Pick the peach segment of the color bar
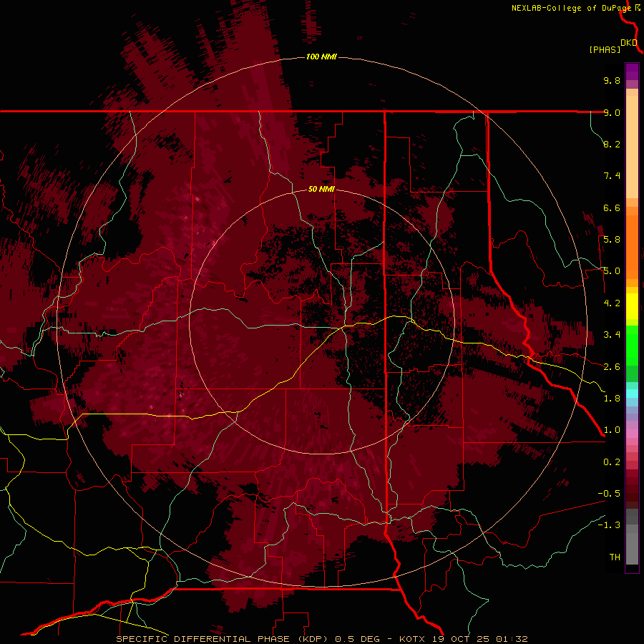This screenshot has width=644, height=644. point(632,147)
